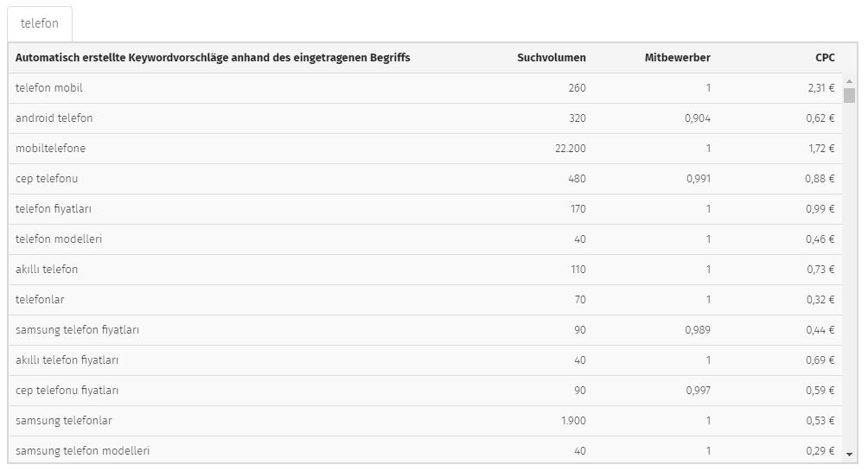Click the keyword suggestions column header
The width and height of the screenshot is (868, 471).
tap(213, 58)
